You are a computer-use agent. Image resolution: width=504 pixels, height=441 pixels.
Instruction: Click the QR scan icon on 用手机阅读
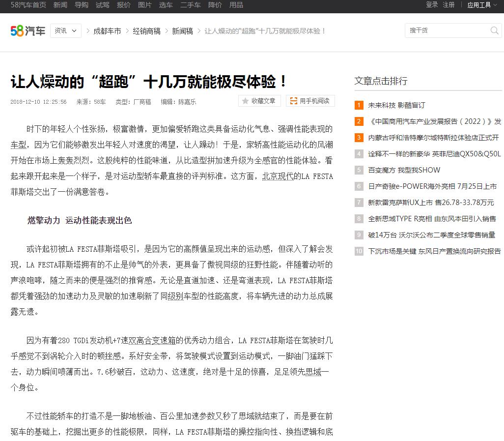pos(293,101)
